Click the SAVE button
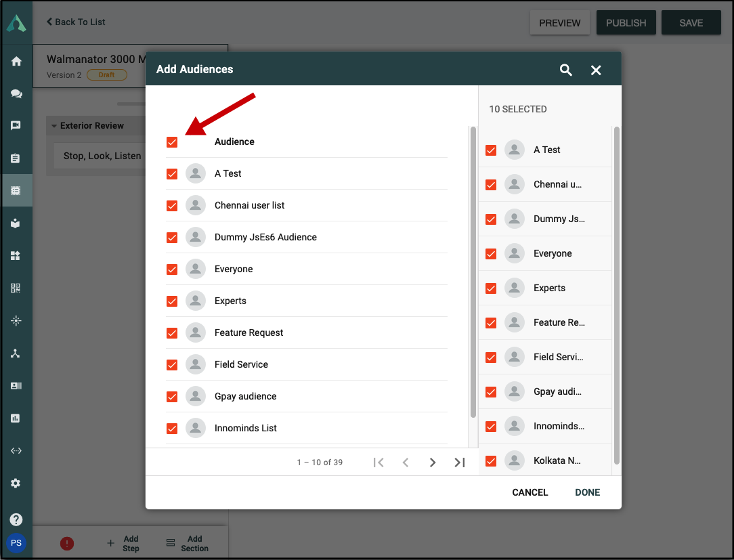This screenshot has height=560, width=734. pos(691,22)
